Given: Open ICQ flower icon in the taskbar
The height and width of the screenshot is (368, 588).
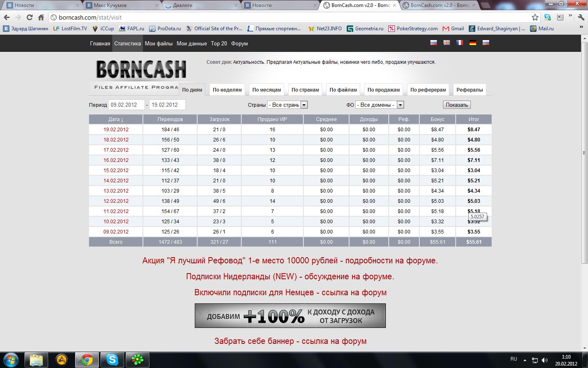Looking at the screenshot, I should [x=137, y=360].
